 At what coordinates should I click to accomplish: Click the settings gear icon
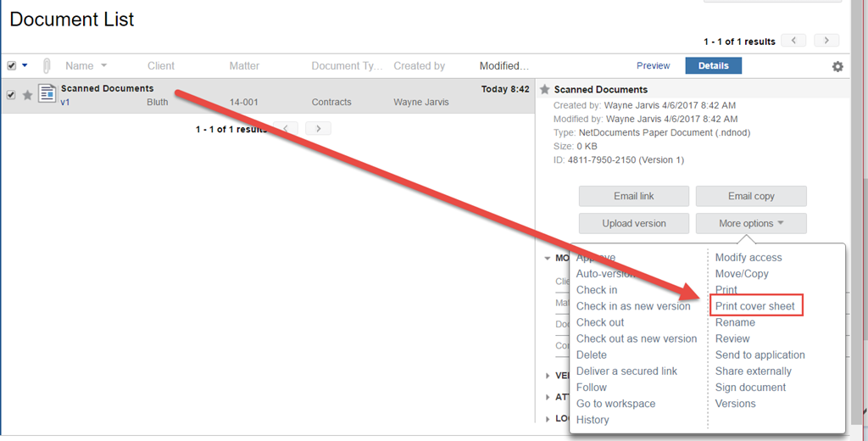tap(837, 66)
